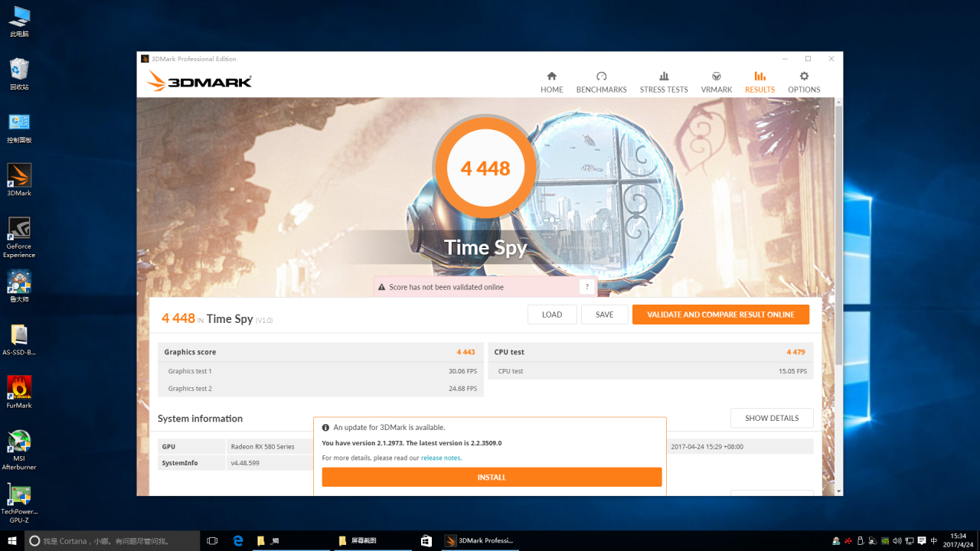The image size is (980, 551).
Task: Click SHOW DETAILS for system information
Action: (772, 418)
